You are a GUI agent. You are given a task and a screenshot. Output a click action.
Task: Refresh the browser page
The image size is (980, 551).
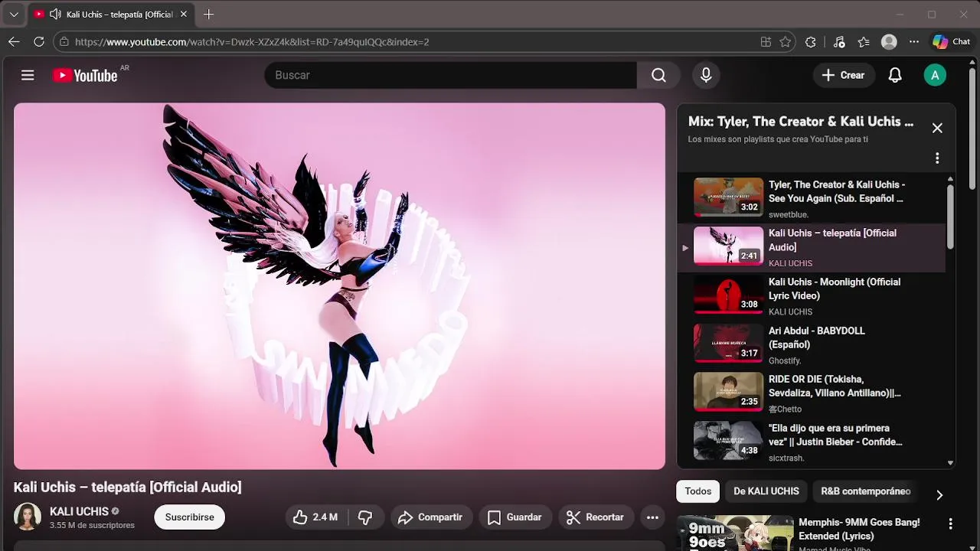coord(39,41)
